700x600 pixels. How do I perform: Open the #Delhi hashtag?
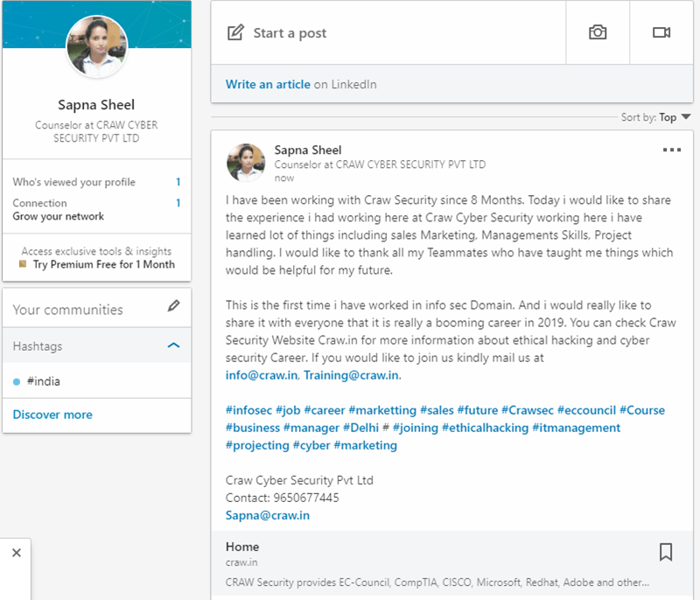[x=361, y=428]
